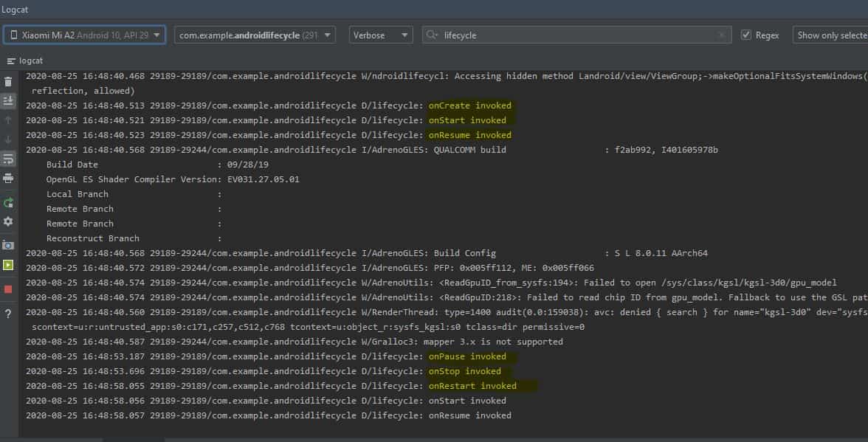Click the 'ReadGpuID:218' warning line

[447, 297]
